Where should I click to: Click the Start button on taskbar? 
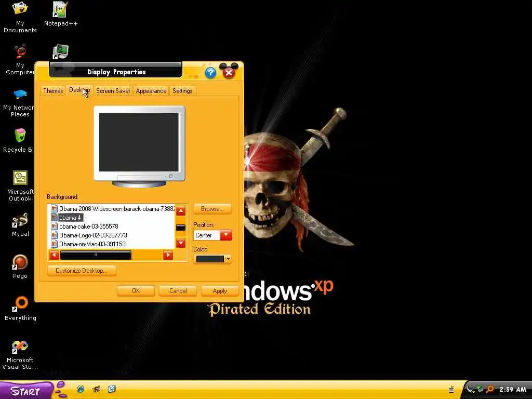[x=25, y=390]
